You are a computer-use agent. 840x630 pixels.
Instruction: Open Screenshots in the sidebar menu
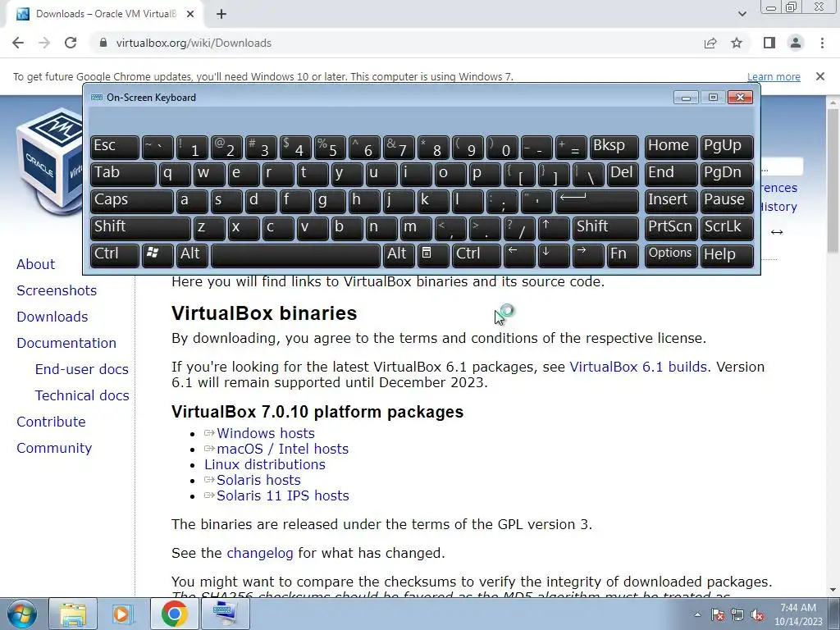click(57, 290)
